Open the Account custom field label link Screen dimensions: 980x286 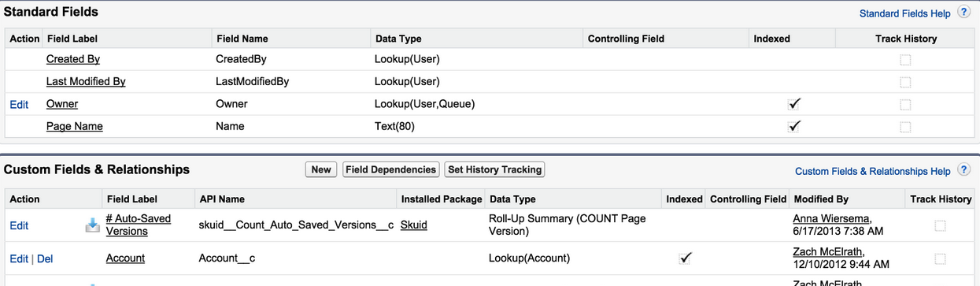126,258
